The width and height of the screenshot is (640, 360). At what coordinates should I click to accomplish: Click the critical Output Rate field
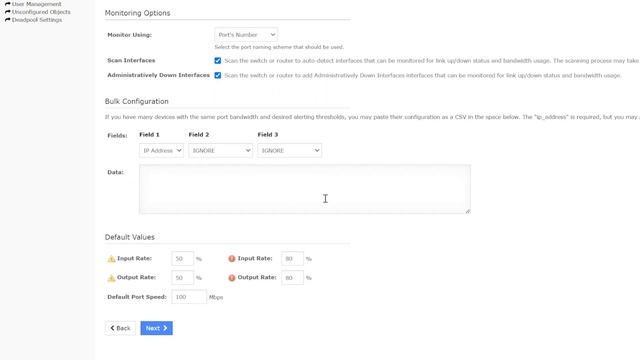292,278
